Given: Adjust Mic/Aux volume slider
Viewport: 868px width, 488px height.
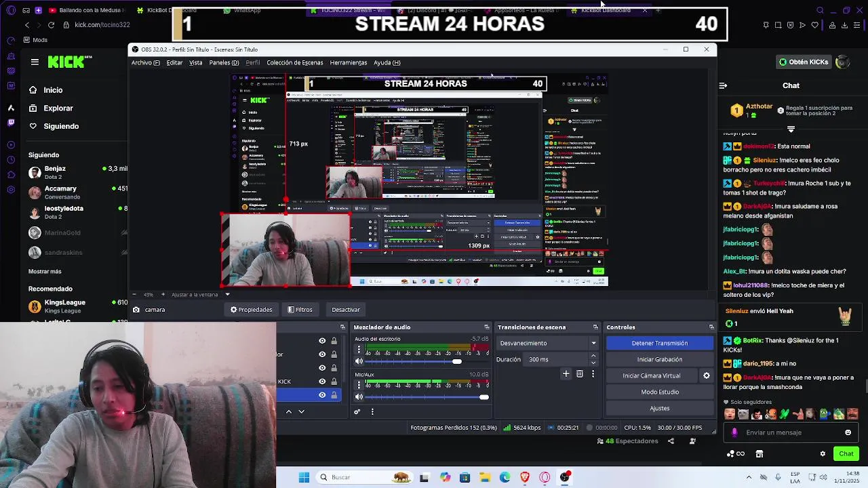Looking at the screenshot, I should click(x=427, y=396).
